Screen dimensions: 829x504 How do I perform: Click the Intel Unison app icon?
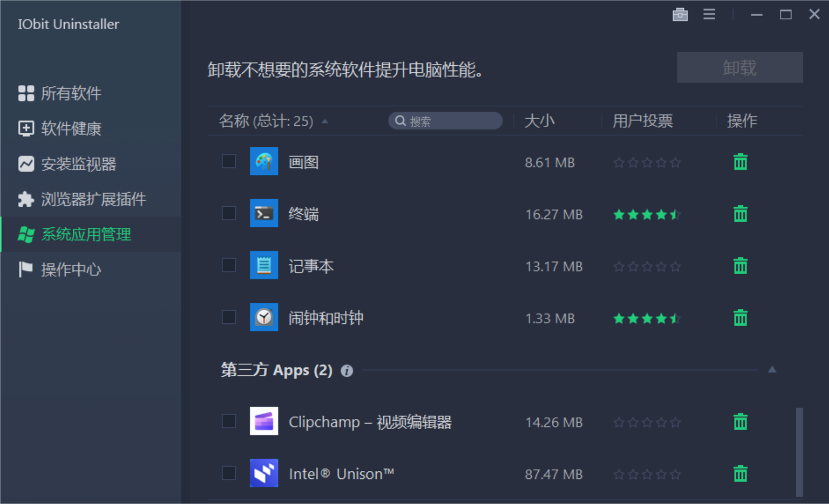coord(264,473)
